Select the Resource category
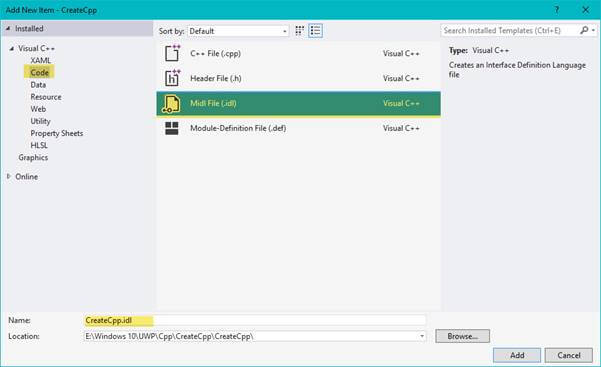601x367 pixels. pos(46,97)
